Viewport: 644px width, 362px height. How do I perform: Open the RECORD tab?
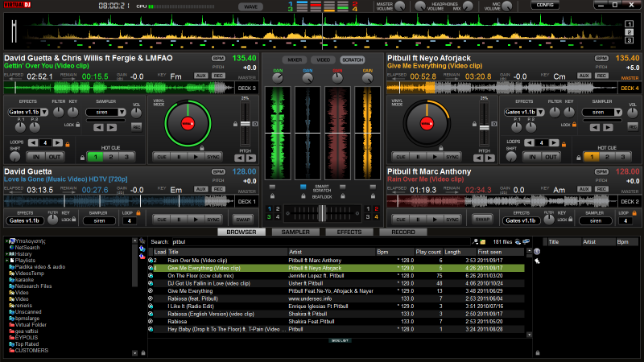pos(403,232)
